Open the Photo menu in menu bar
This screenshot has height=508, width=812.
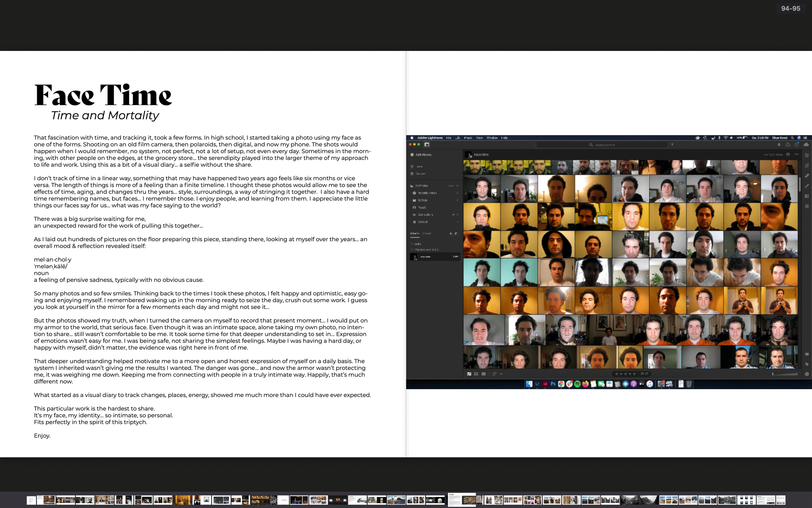pyautogui.click(x=468, y=138)
